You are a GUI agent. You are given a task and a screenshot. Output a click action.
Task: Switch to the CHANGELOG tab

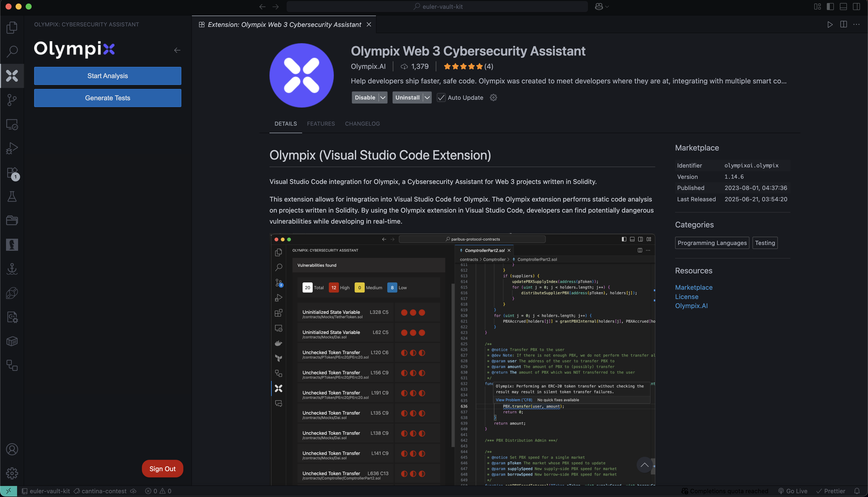[362, 124]
